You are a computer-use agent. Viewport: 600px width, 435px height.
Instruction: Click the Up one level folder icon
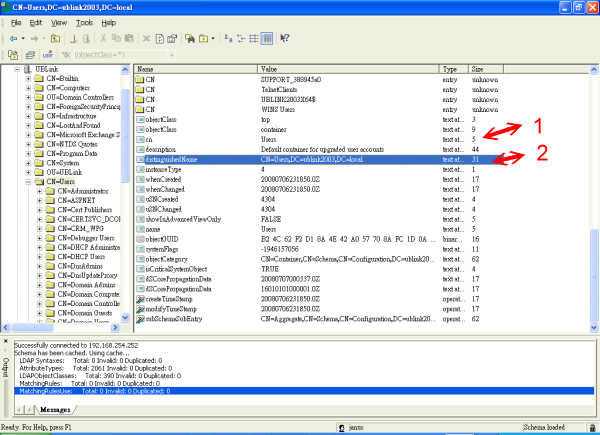(55, 38)
